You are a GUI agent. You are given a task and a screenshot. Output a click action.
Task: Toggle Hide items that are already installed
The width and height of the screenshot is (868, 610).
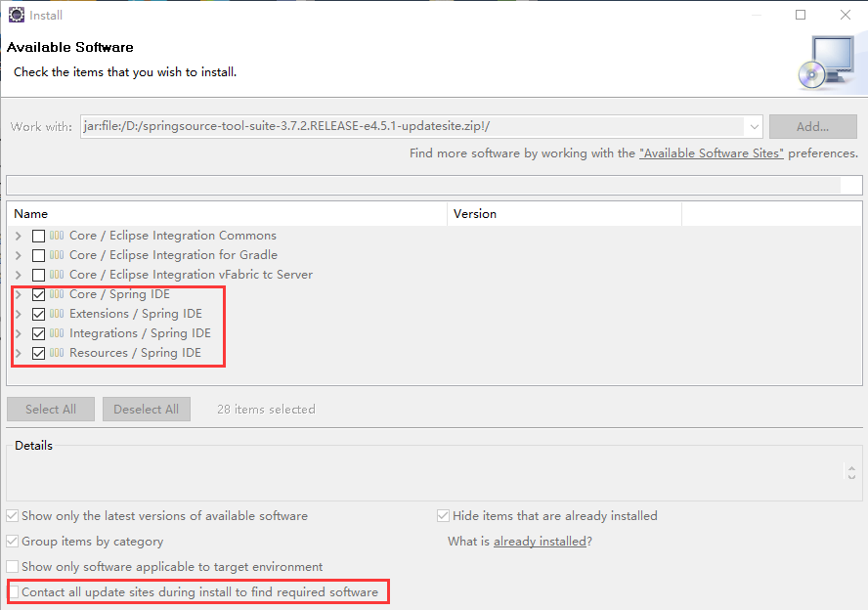pos(443,516)
